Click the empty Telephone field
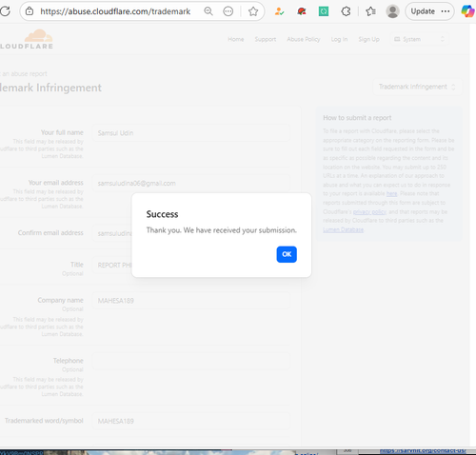 click(191, 361)
